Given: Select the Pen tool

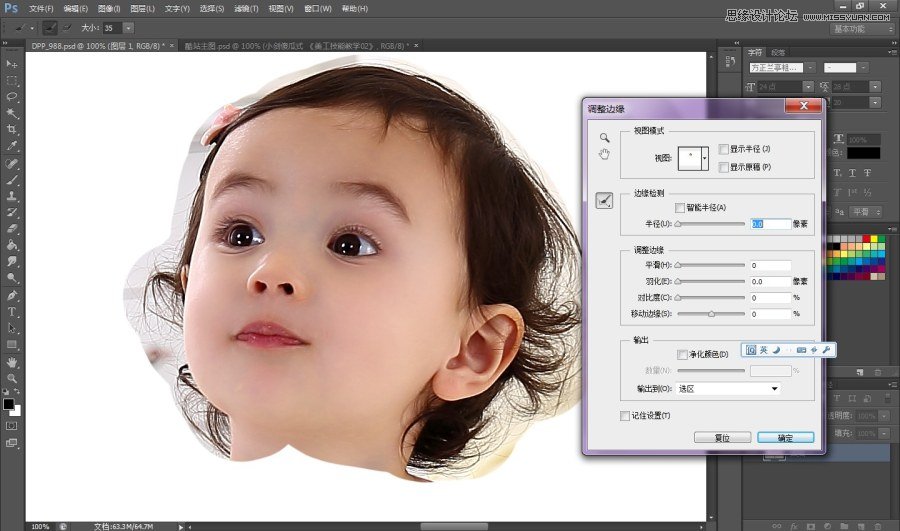Looking at the screenshot, I should pos(11,296).
